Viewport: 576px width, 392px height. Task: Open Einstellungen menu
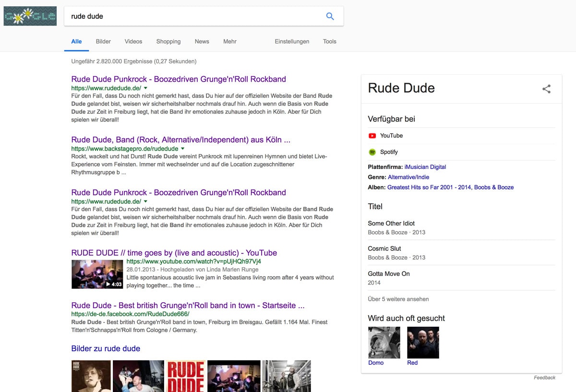point(292,41)
